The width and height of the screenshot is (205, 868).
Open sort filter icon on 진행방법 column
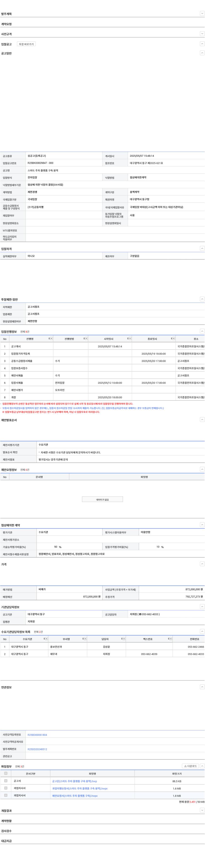[86, 338]
